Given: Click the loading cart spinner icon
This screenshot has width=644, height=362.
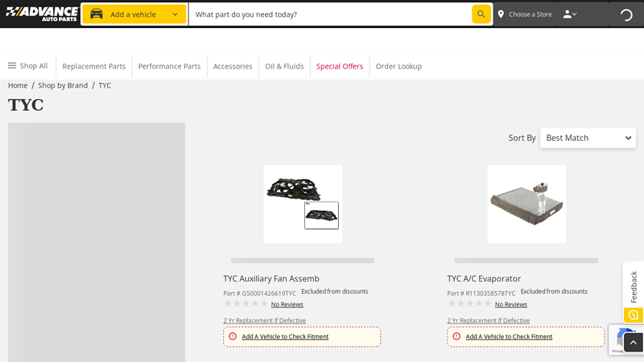Looking at the screenshot, I should [x=626, y=14].
